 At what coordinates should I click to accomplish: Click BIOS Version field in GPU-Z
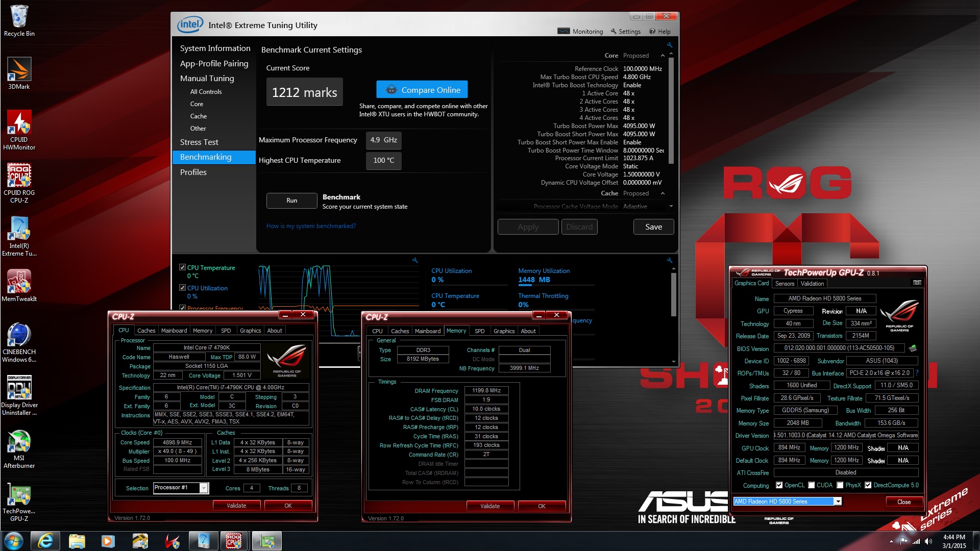[839, 348]
